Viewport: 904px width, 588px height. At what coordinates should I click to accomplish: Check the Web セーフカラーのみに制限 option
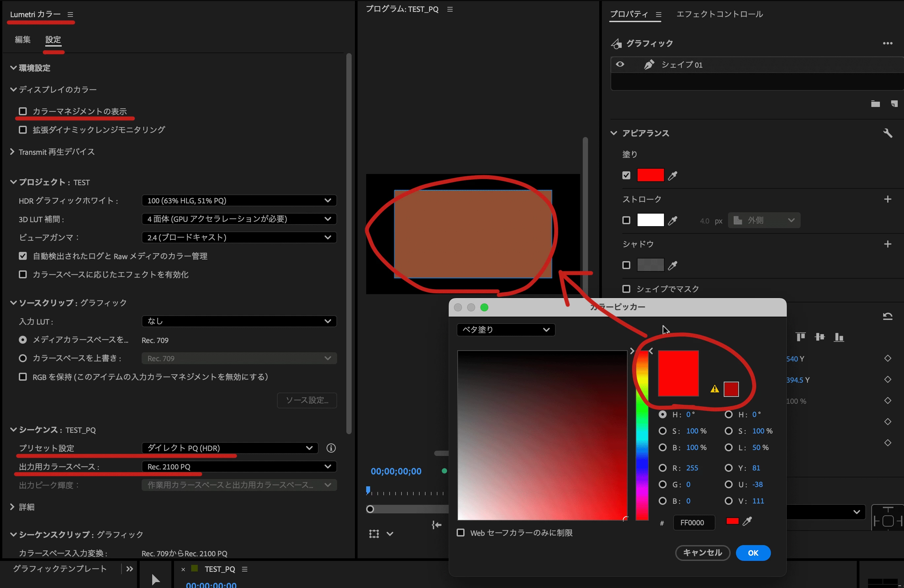(460, 533)
